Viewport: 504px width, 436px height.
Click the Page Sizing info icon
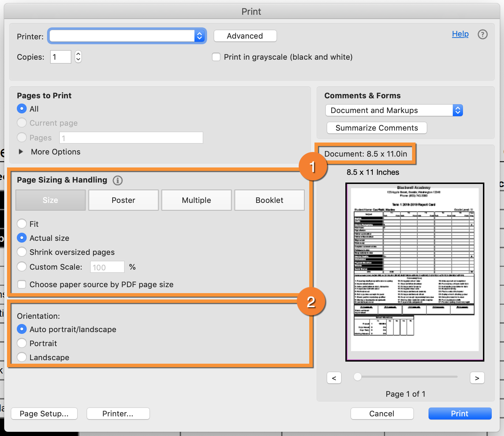coord(118,180)
